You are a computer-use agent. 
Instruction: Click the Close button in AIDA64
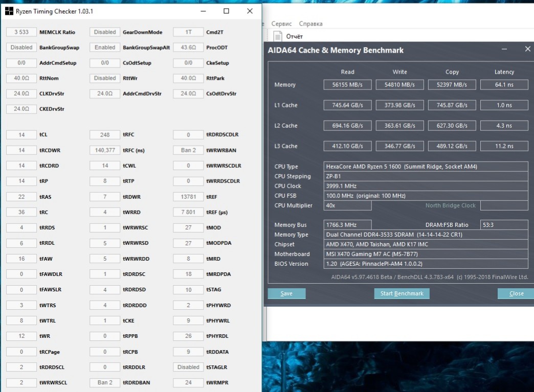tap(516, 294)
